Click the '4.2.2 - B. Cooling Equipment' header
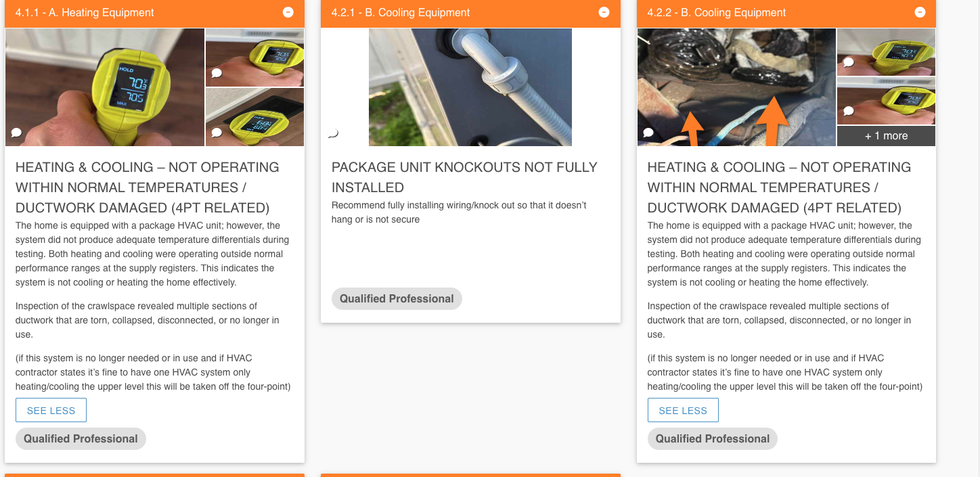The image size is (980, 477). pos(786,13)
